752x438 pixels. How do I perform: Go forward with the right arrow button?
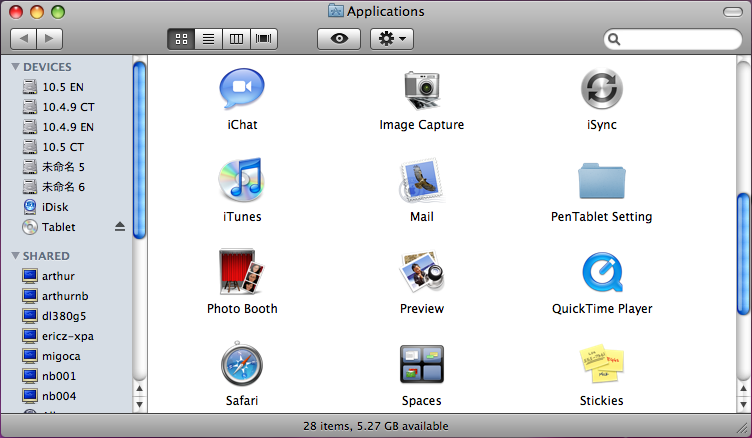[49, 39]
